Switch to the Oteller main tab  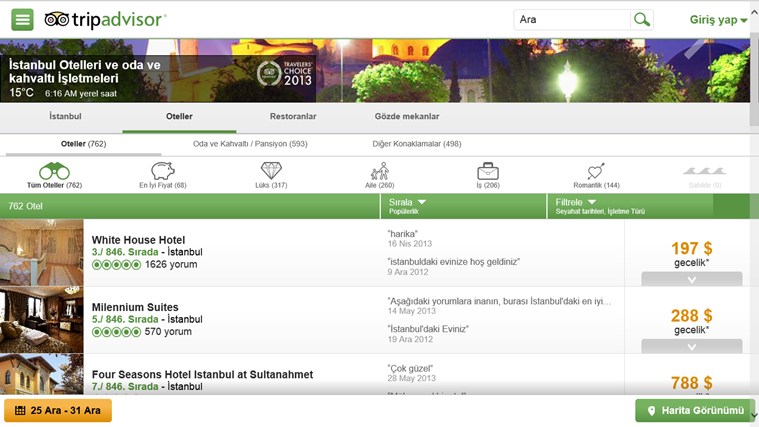(179, 116)
